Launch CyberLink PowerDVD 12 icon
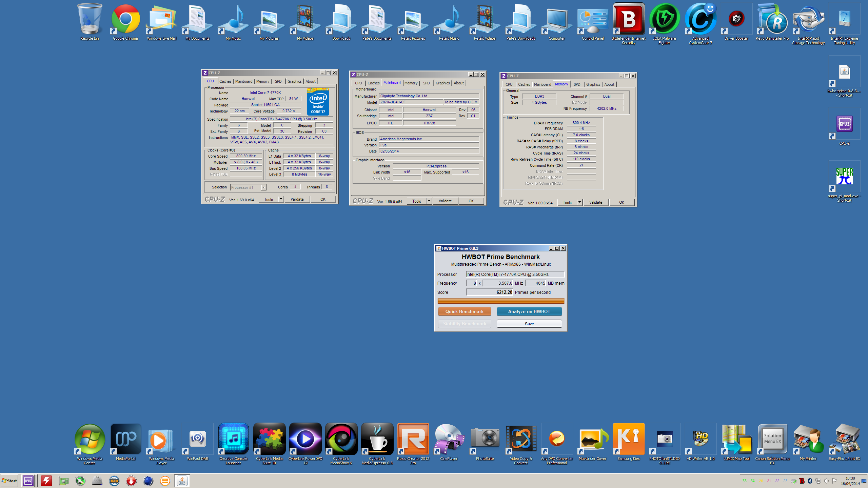868x488 pixels. (305, 444)
